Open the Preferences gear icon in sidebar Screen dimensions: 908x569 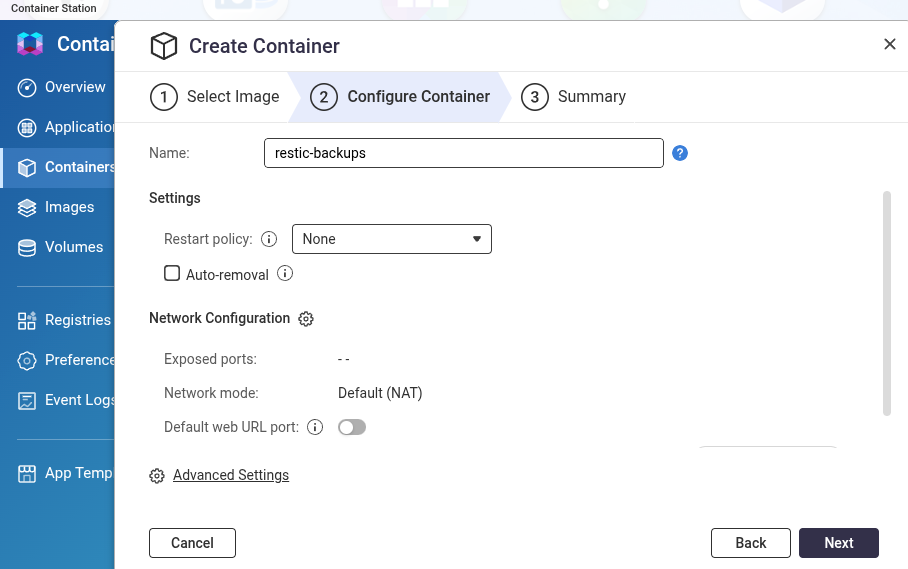click(x=27, y=360)
